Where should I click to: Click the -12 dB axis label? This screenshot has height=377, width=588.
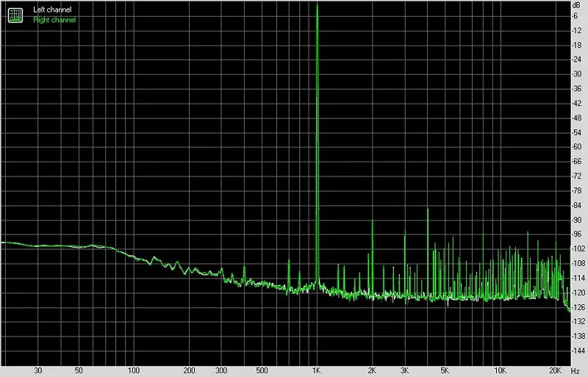(x=576, y=30)
